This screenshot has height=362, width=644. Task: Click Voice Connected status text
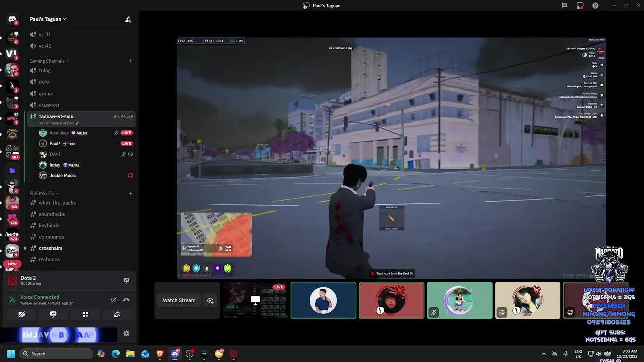click(39, 297)
